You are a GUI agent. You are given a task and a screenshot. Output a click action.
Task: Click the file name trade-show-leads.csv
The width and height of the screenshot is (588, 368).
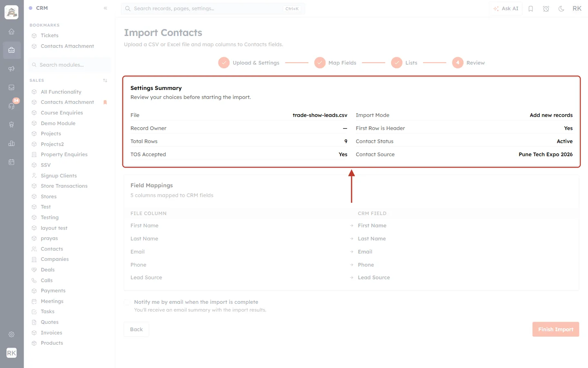tap(320, 115)
